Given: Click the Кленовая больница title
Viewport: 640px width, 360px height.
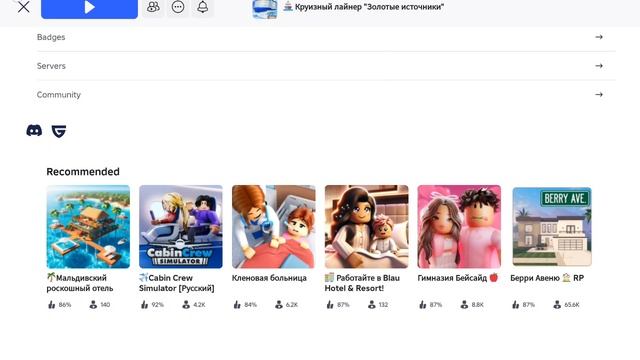Looking at the screenshot, I should tap(269, 278).
